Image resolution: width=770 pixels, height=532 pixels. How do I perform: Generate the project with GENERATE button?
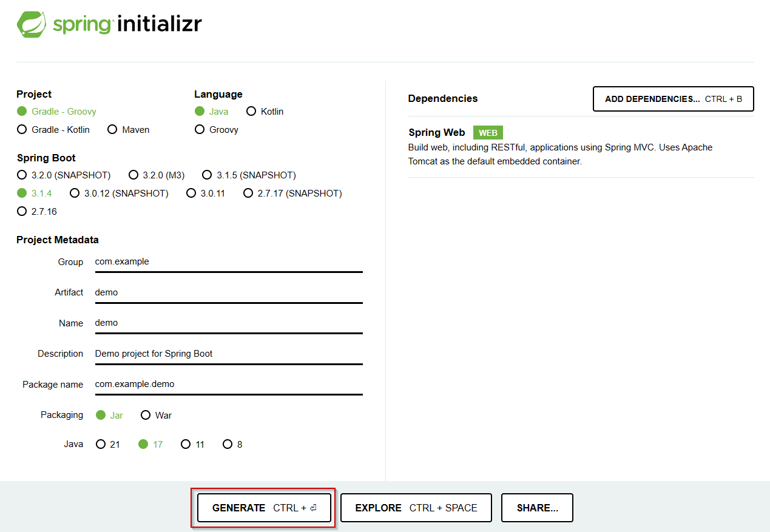point(265,508)
